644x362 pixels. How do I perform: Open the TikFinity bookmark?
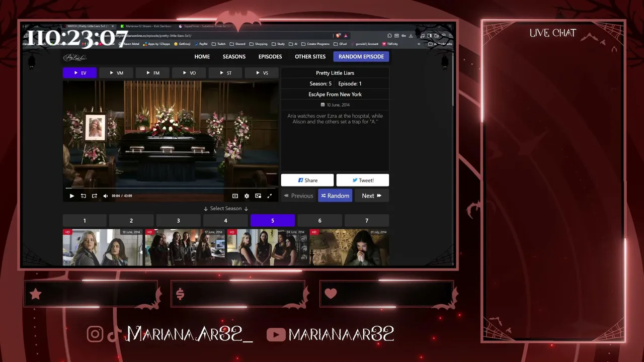pos(391,44)
